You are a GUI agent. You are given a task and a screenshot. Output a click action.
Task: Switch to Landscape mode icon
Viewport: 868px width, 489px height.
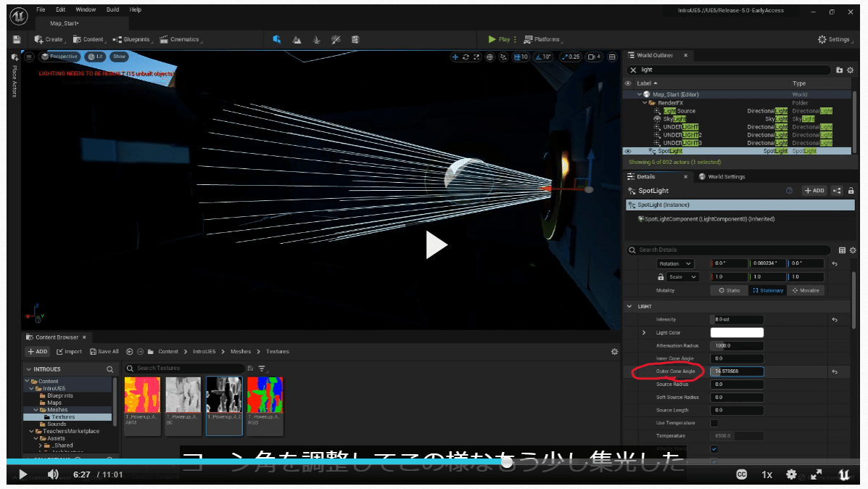[297, 39]
